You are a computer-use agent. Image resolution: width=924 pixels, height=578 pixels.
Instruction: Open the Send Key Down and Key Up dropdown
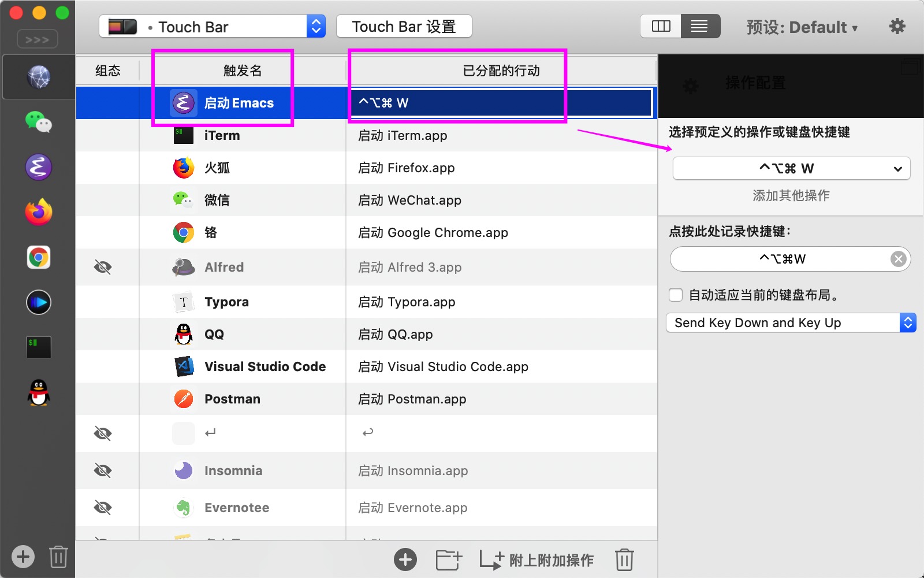click(791, 323)
